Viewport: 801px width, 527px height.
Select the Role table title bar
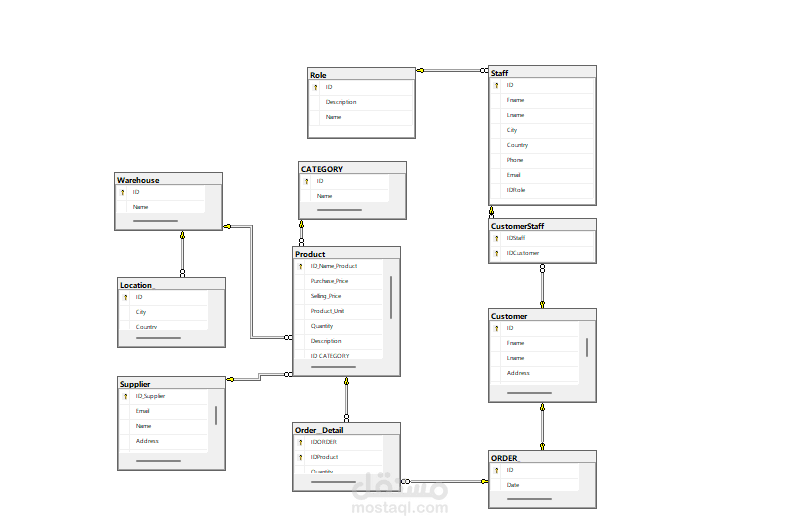point(361,75)
